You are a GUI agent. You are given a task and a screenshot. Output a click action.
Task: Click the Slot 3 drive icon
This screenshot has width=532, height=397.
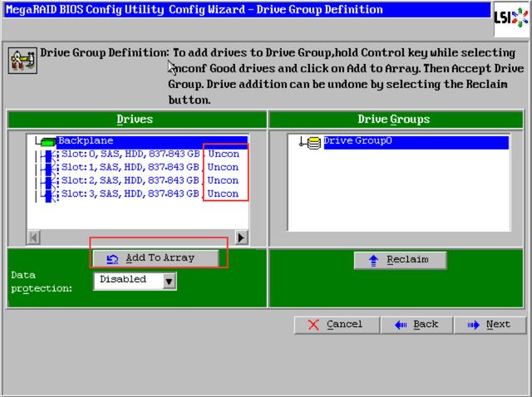point(52,195)
